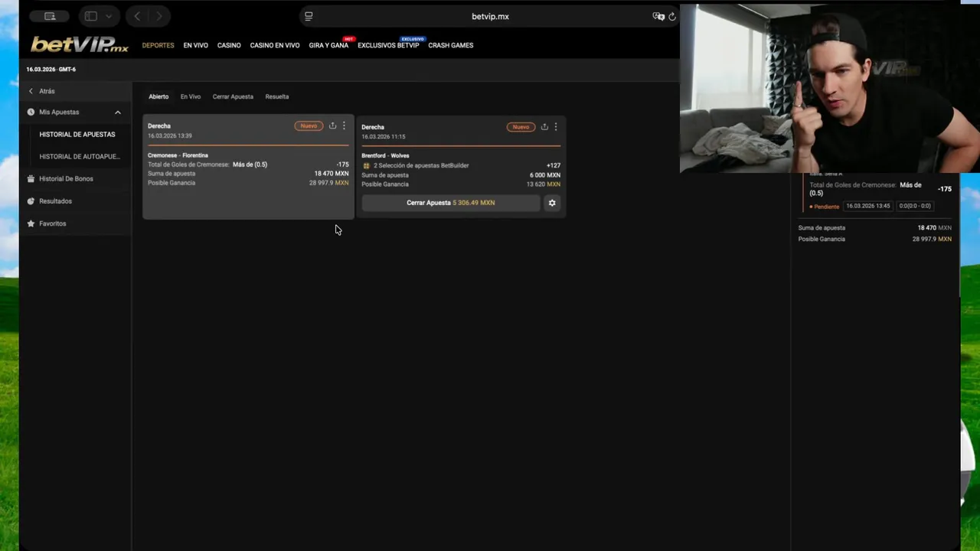Go forward in browser history
The image size is (980, 551).
[x=159, y=16]
